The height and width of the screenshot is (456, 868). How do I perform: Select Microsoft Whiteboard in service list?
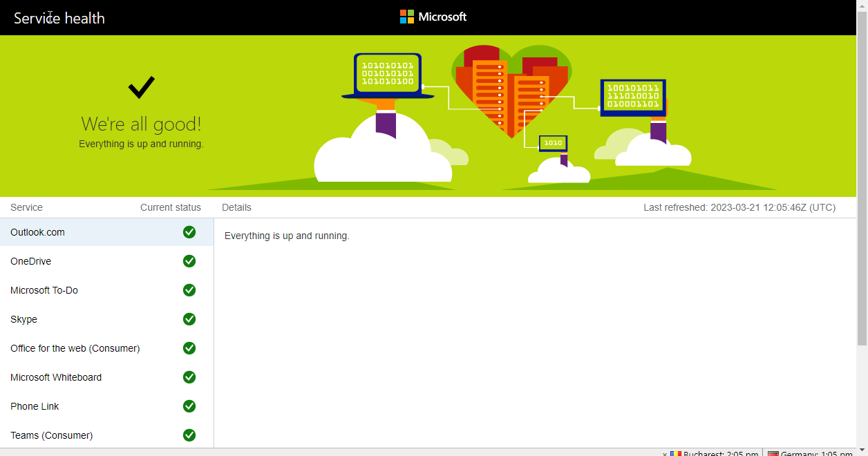click(x=107, y=377)
